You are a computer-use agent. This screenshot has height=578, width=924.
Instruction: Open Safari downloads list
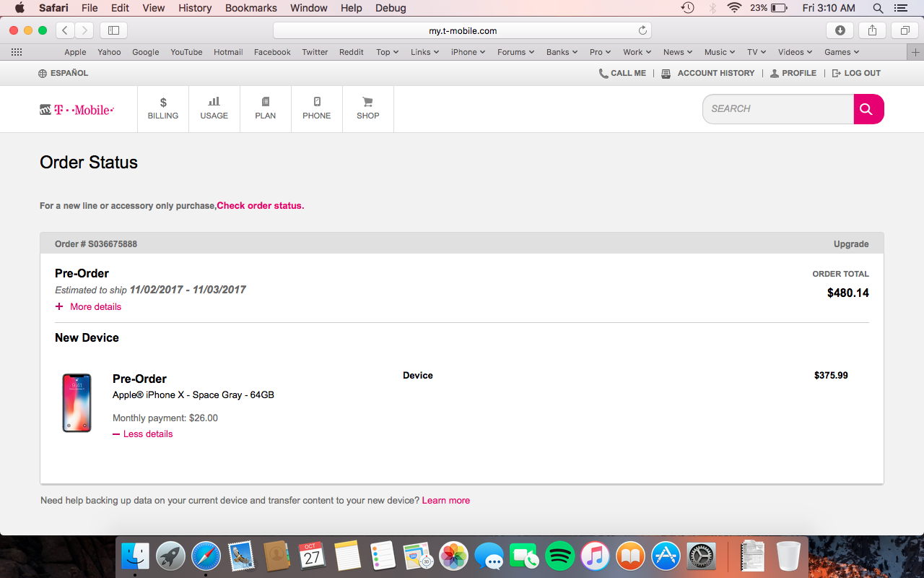coord(840,30)
